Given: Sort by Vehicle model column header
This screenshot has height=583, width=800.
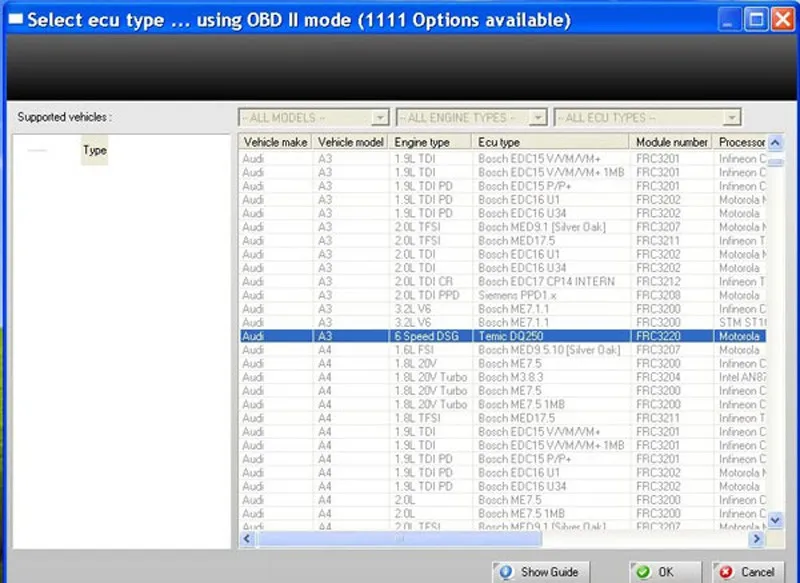Looking at the screenshot, I should [x=351, y=142].
